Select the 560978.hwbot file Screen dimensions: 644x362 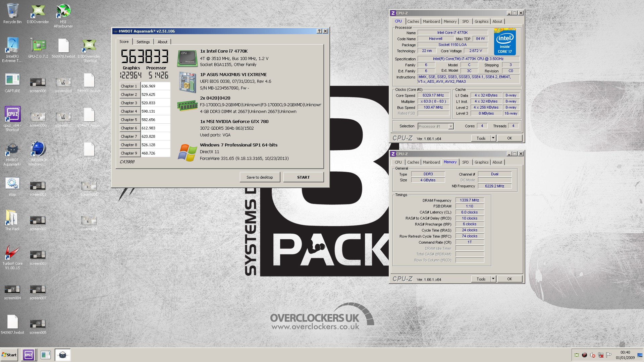coord(63,48)
